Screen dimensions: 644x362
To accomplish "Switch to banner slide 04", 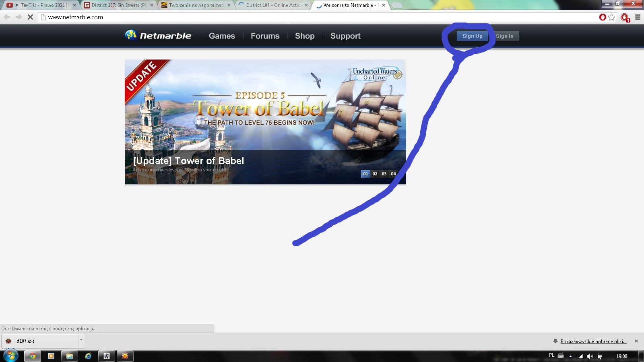I will point(393,174).
